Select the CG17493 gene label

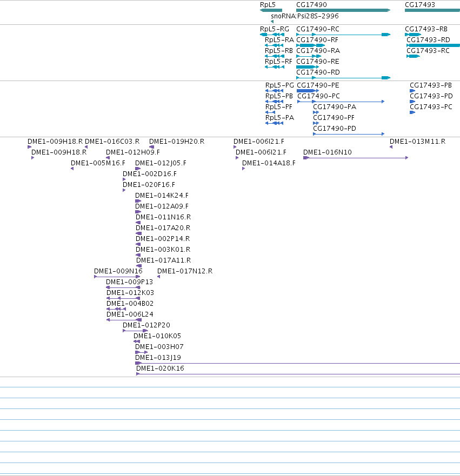click(x=420, y=4)
